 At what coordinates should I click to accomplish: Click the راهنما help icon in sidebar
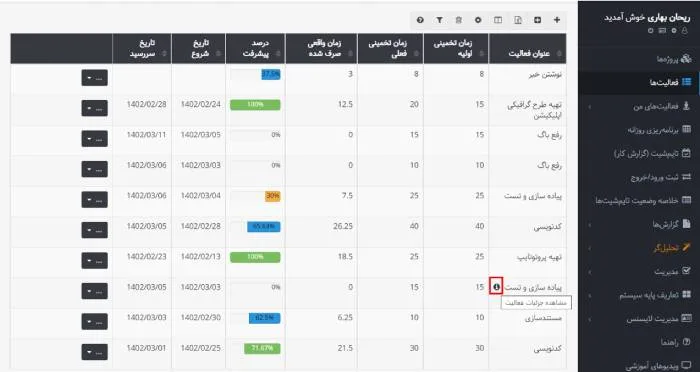pos(687,342)
